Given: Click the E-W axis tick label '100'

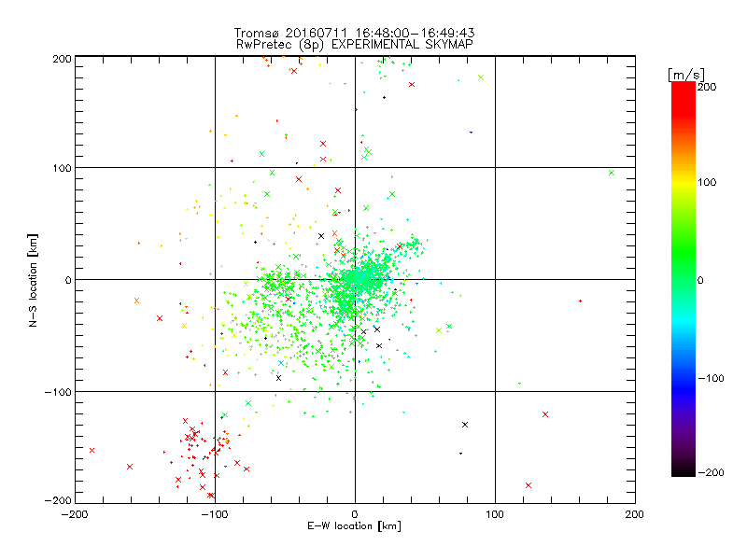Looking at the screenshot, I should pos(495,514).
